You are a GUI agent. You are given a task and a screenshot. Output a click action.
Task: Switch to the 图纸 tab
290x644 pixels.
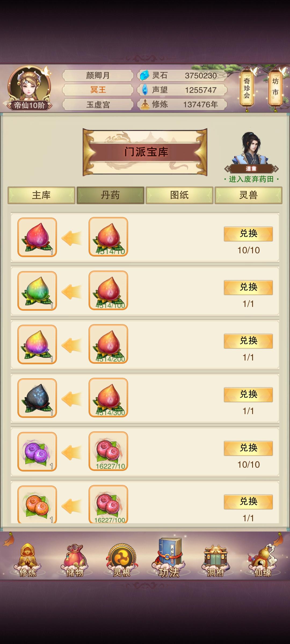click(179, 195)
